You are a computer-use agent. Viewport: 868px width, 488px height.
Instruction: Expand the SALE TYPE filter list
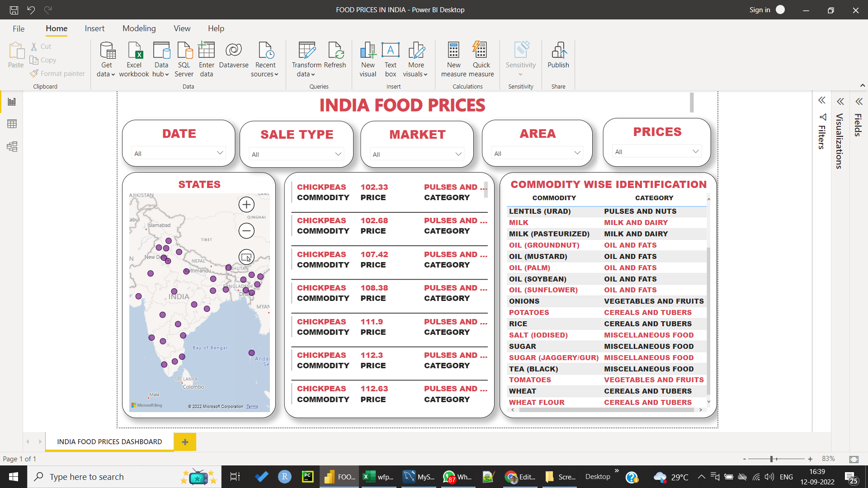pos(338,154)
